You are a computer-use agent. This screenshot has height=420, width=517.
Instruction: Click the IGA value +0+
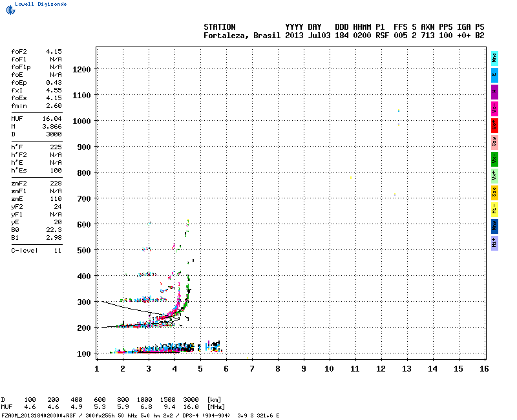tap(463, 36)
